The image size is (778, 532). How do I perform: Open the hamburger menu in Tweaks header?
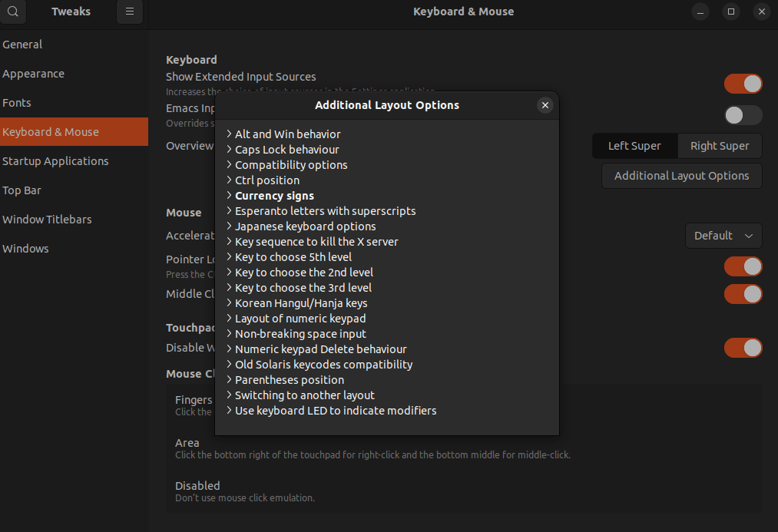click(130, 12)
